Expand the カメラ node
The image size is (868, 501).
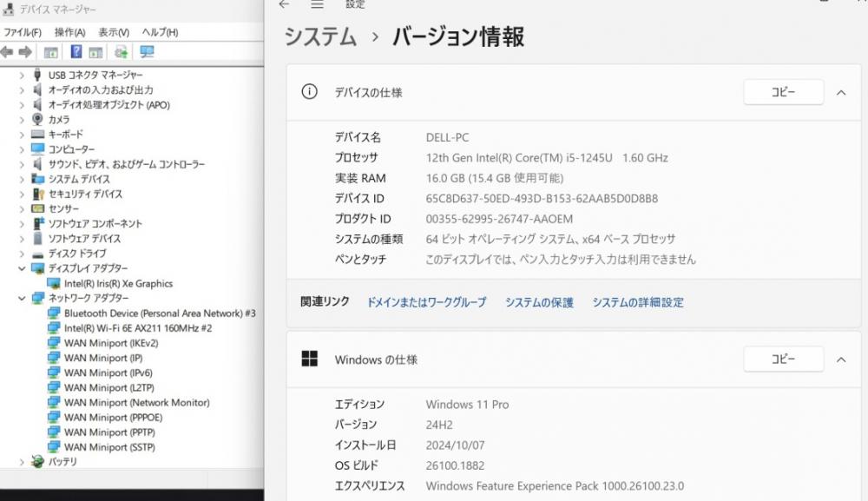coord(22,120)
